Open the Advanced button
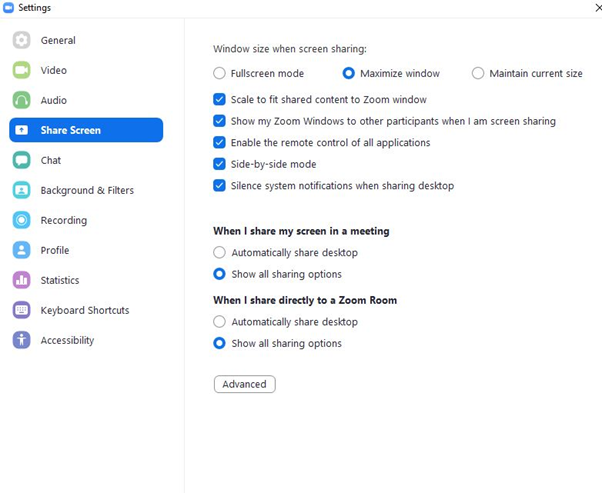602x493 pixels. 245,384
